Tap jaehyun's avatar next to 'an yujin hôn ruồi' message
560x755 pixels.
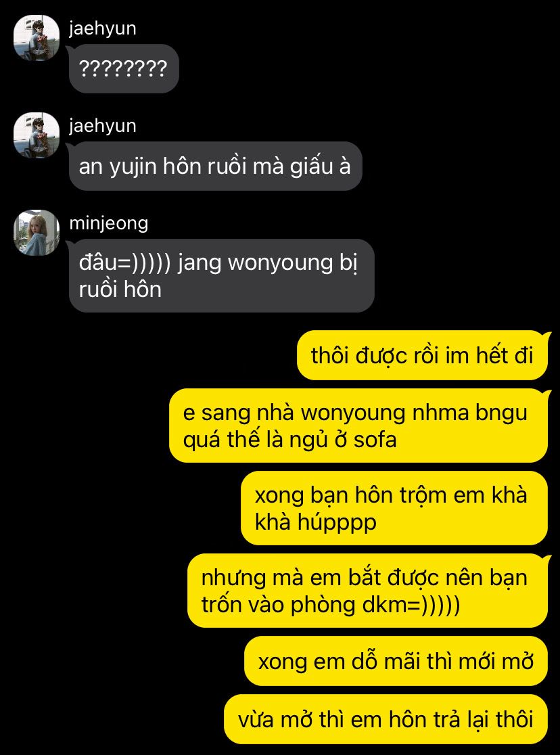coord(36,135)
